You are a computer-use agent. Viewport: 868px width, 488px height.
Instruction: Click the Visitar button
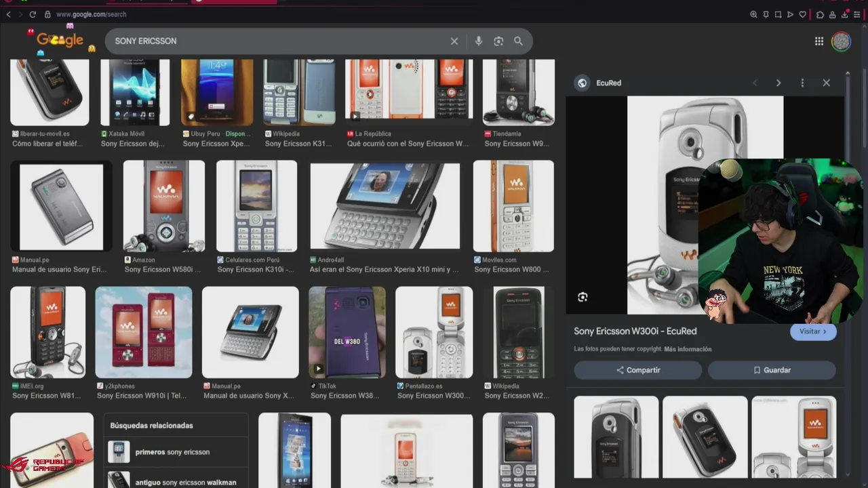click(x=813, y=331)
